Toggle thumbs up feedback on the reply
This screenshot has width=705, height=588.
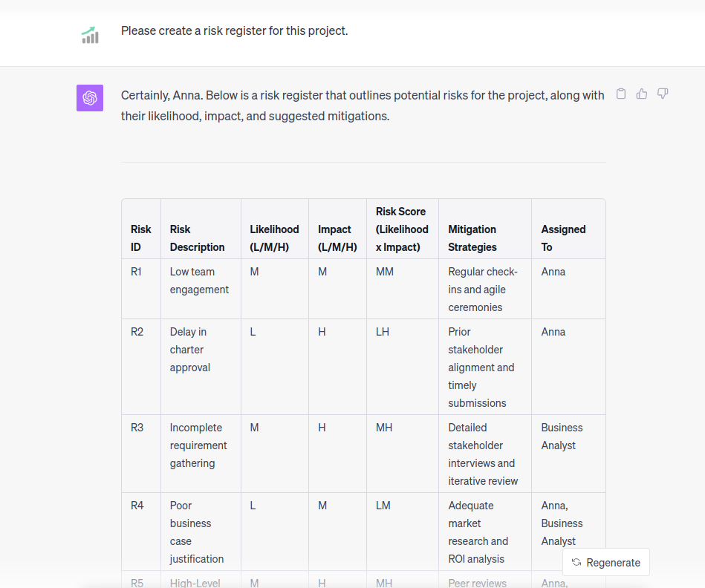(642, 94)
